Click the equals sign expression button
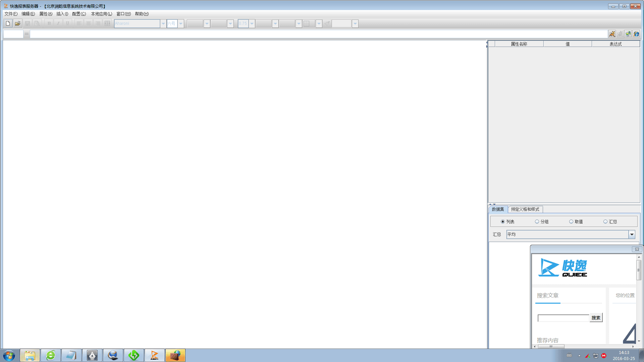 point(26,34)
